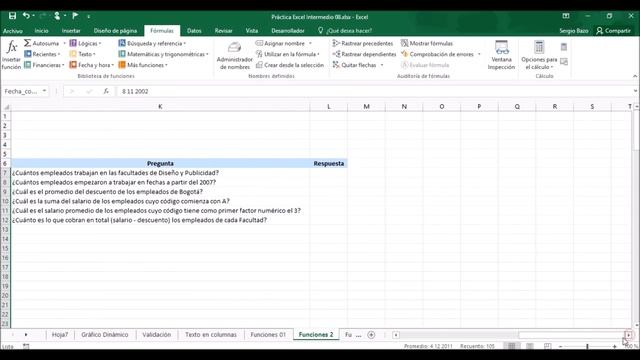The image size is (640, 360).
Task: Click the Compartir button
Action: point(613,31)
